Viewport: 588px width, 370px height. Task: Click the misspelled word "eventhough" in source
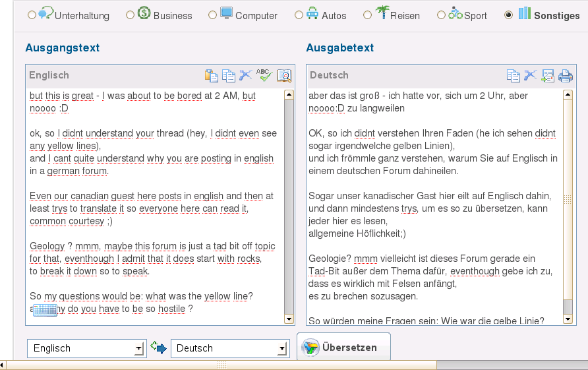[x=89, y=259]
